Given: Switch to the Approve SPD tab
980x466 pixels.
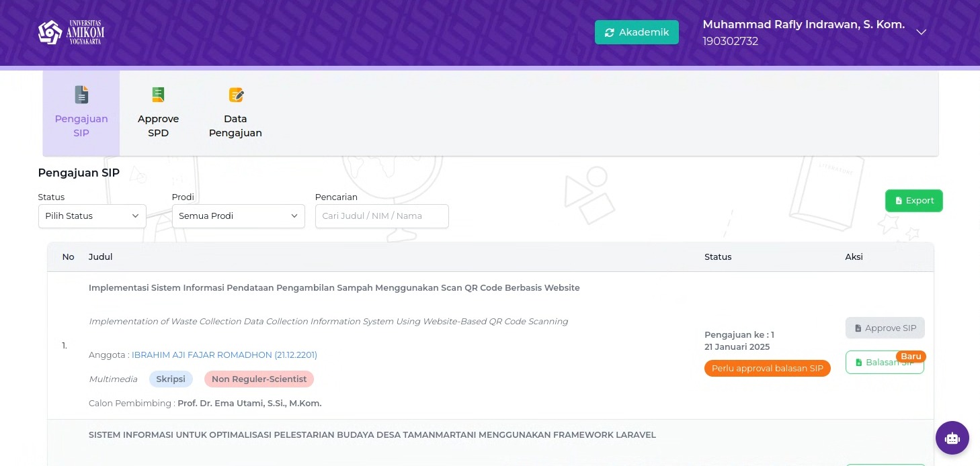Looking at the screenshot, I should [158, 113].
